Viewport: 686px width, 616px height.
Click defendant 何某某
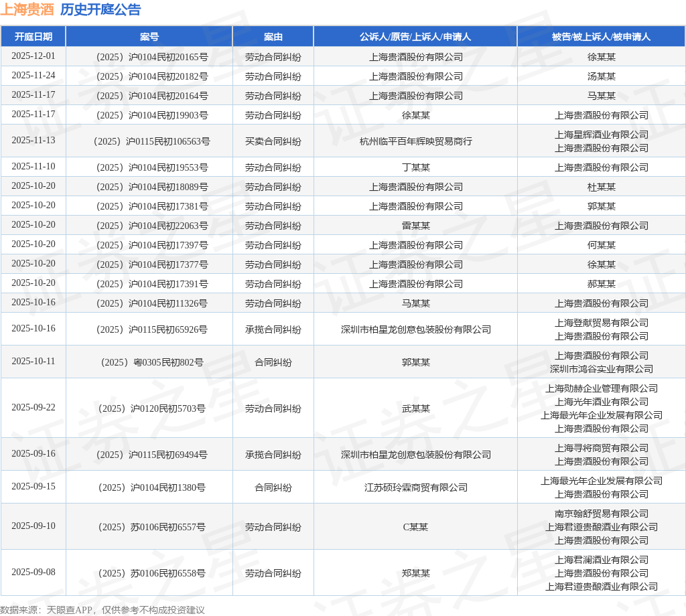[x=601, y=245]
